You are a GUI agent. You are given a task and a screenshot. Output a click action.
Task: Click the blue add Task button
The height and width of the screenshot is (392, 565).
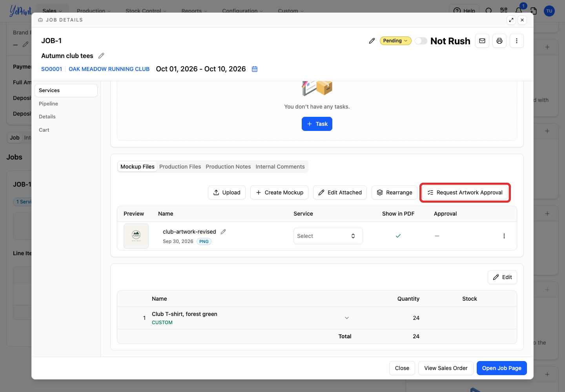click(x=317, y=124)
